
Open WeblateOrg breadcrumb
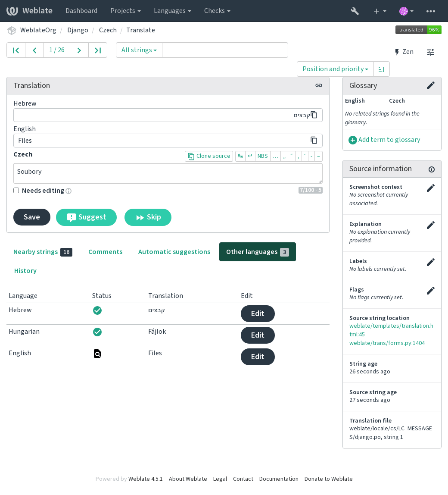pos(38,30)
